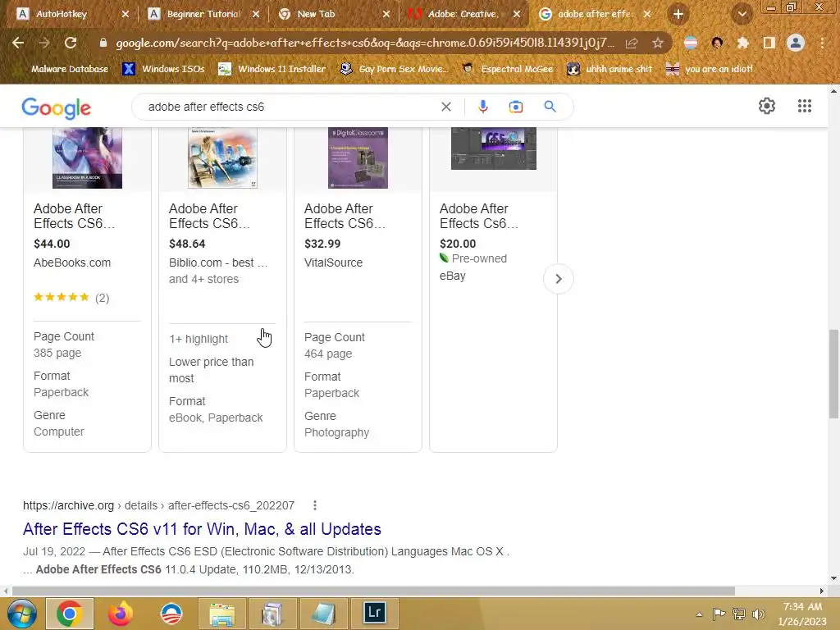
Task: Open After Effects CS6 v11 for Win, Mac link
Action: 202,529
